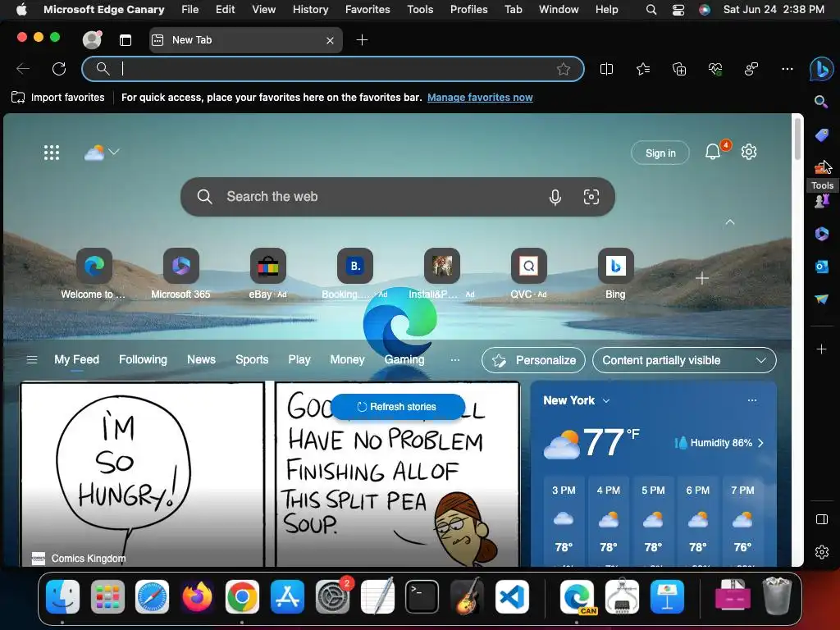Open the Bing quick link tile

[615, 273]
